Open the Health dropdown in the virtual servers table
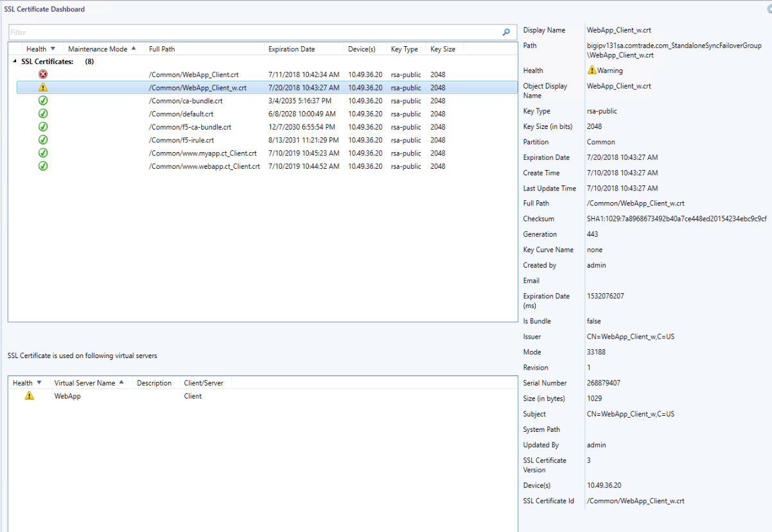The width and height of the screenshot is (772, 532). pos(39,382)
